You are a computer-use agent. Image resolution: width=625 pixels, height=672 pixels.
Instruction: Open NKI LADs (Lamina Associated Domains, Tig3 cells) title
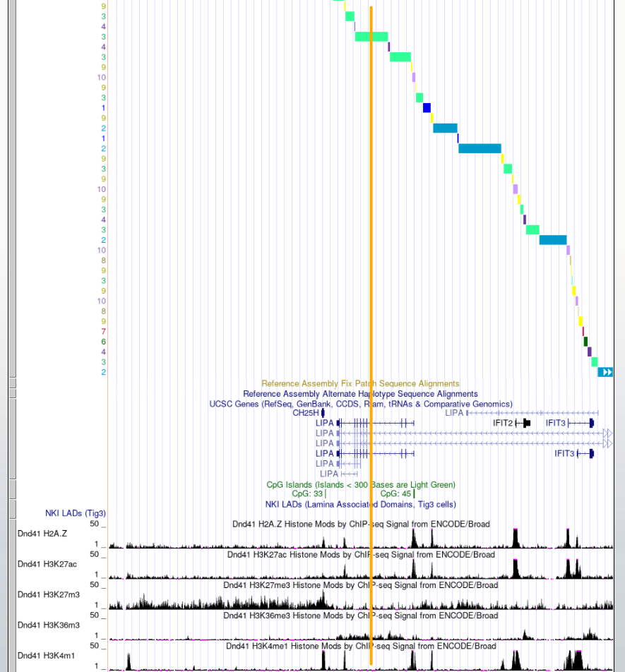click(360, 505)
